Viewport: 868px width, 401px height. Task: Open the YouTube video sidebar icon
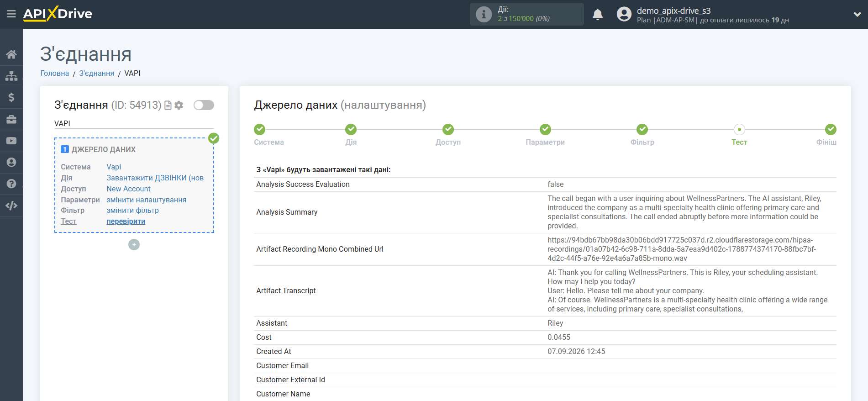11,141
